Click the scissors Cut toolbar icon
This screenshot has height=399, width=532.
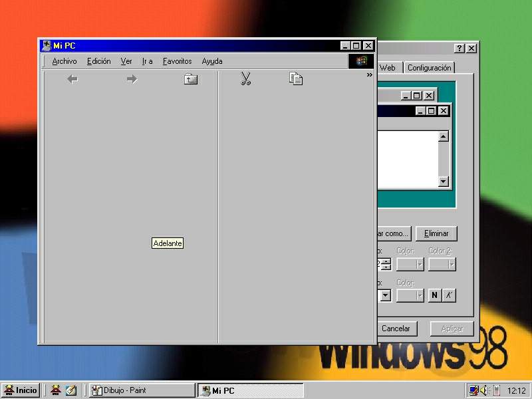[245, 78]
